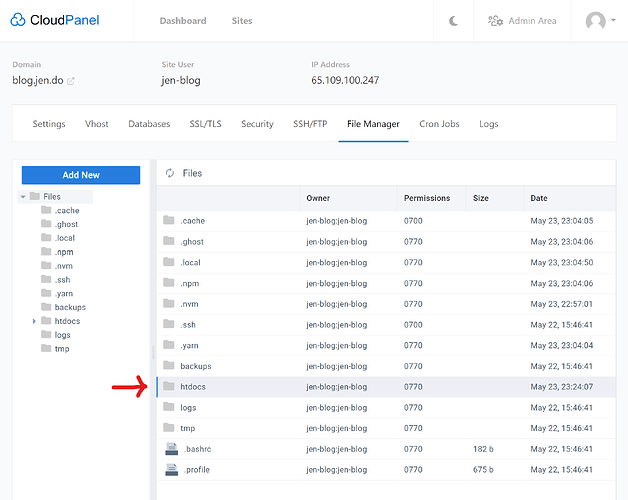Viewport: 628px width, 500px height.
Task: Click .ghost folder icon in file list
Action: 169,241
